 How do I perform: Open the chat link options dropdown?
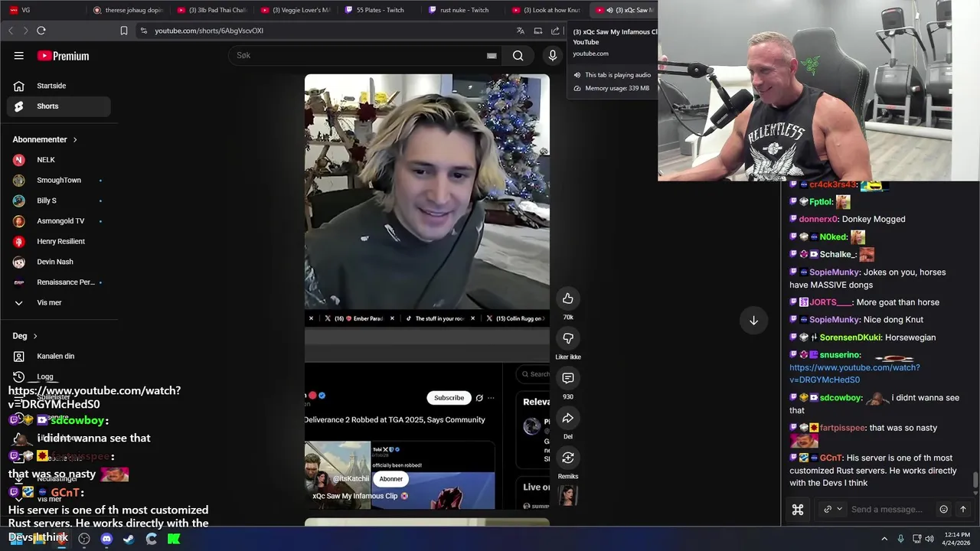pyautogui.click(x=833, y=510)
